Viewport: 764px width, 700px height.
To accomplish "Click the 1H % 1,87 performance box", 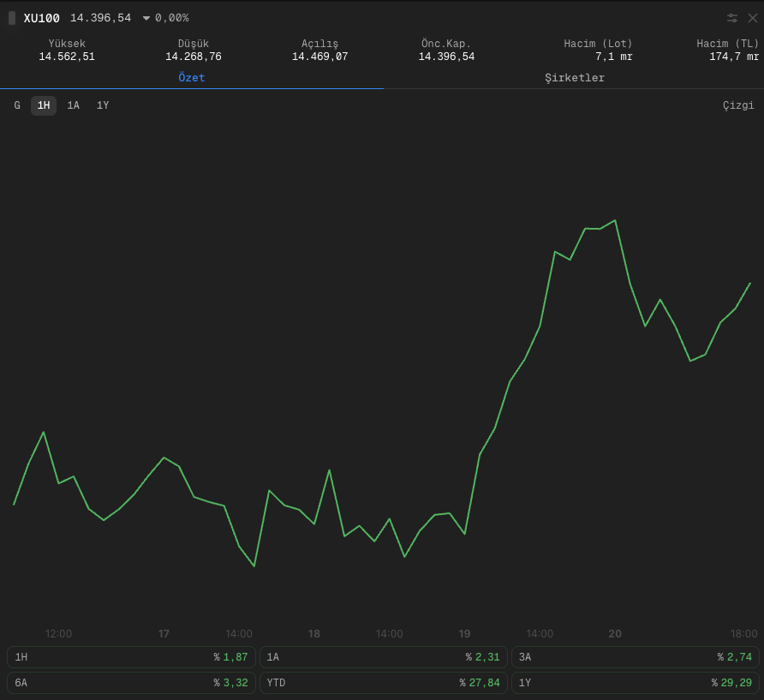I will pyautogui.click(x=132, y=657).
